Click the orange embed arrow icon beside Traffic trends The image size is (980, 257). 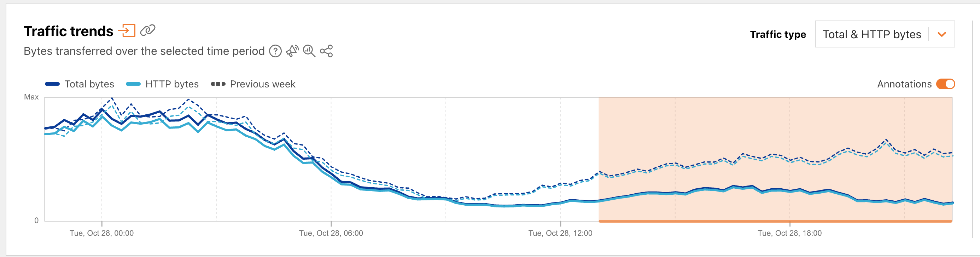127,30
